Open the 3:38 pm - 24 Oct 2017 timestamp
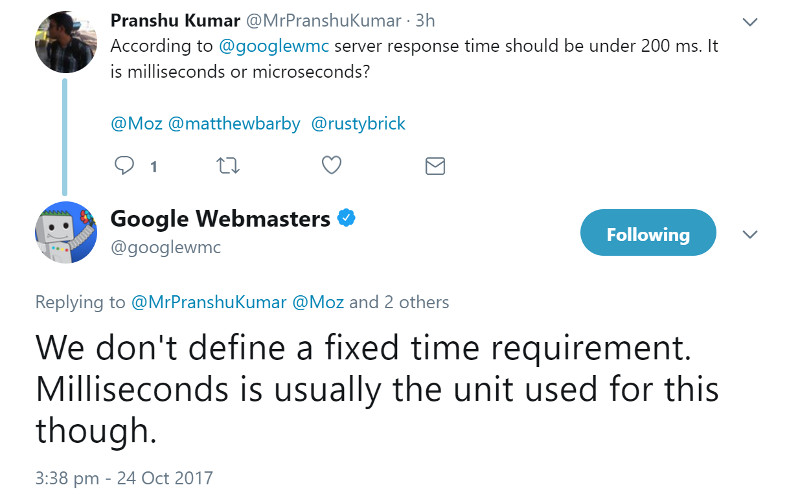 tap(124, 478)
